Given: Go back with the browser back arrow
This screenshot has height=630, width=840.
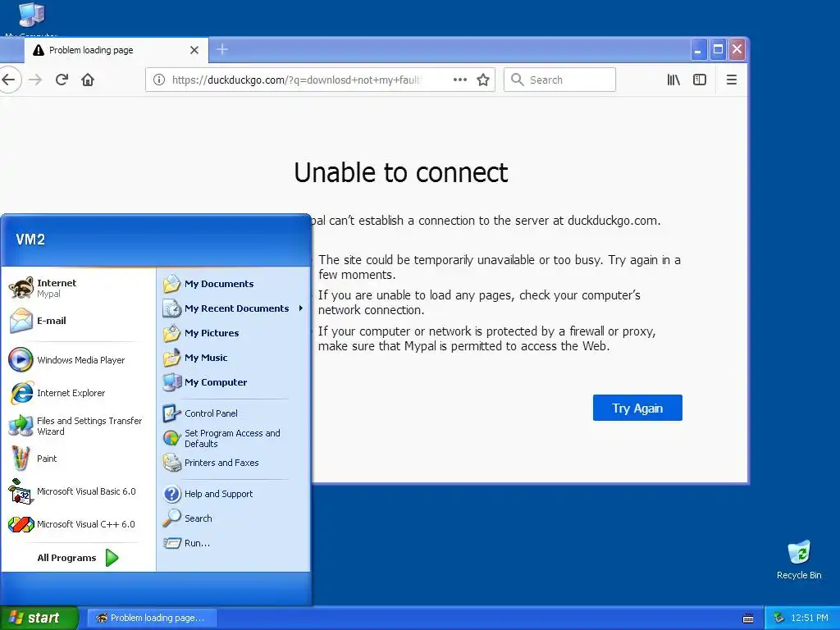Looking at the screenshot, I should click(x=8, y=80).
